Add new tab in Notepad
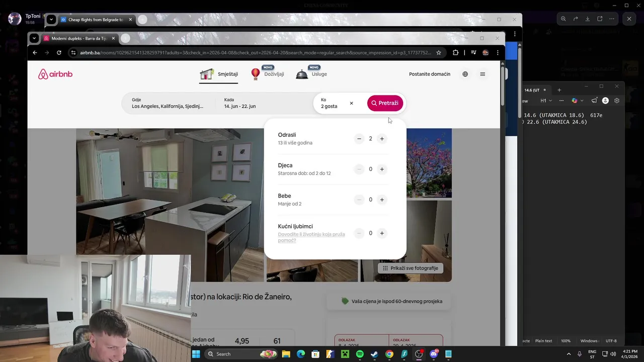This screenshot has height=362, width=644. click(x=559, y=90)
